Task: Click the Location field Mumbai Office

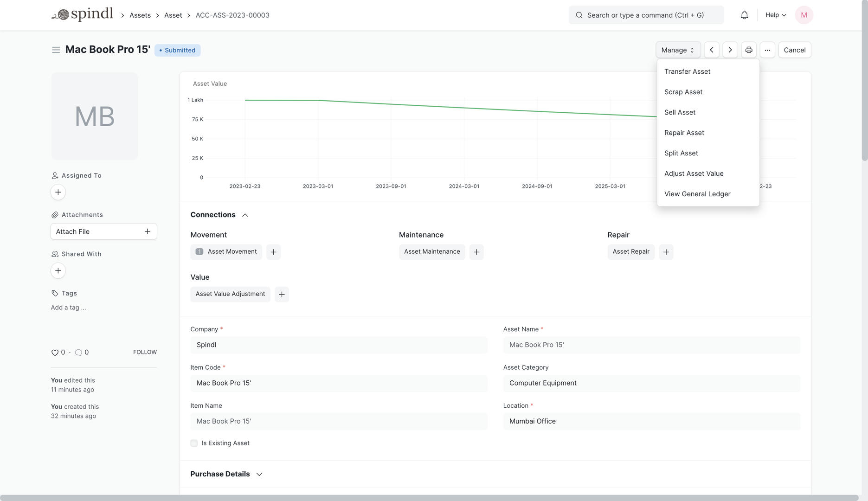Action: coord(651,421)
